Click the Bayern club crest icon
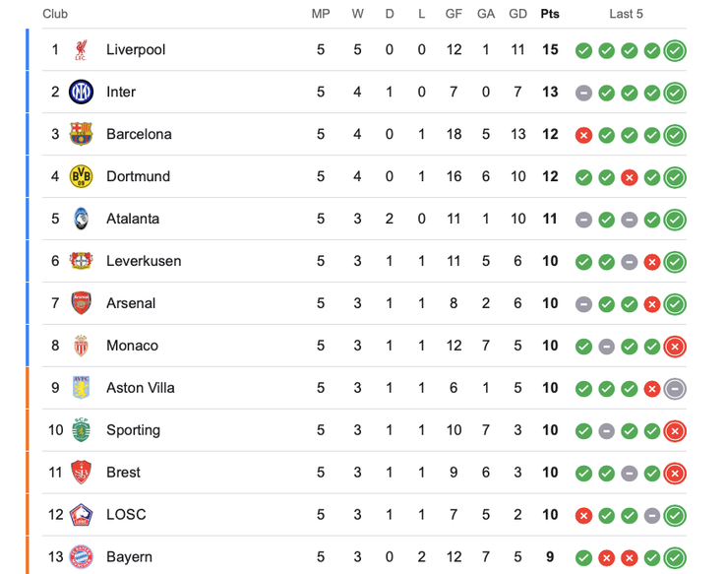728x574 pixels. 81,557
